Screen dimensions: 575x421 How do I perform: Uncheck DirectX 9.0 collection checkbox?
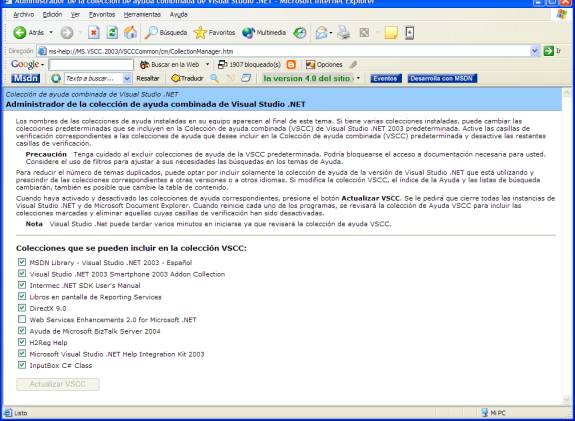tap(22, 308)
